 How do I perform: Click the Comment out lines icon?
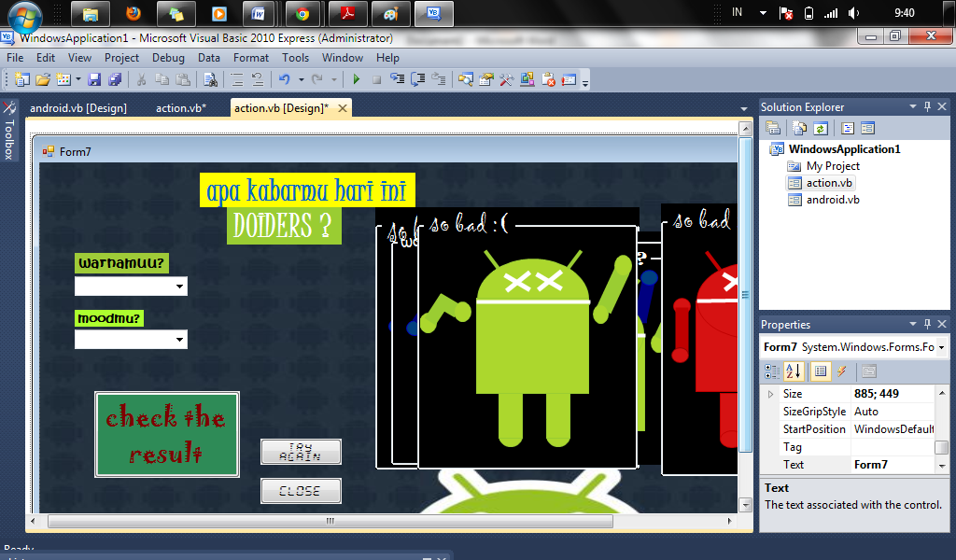pos(237,79)
